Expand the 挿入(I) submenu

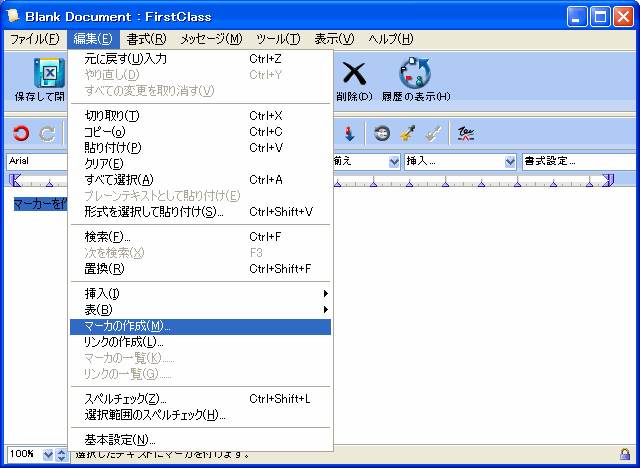[x=200, y=293]
